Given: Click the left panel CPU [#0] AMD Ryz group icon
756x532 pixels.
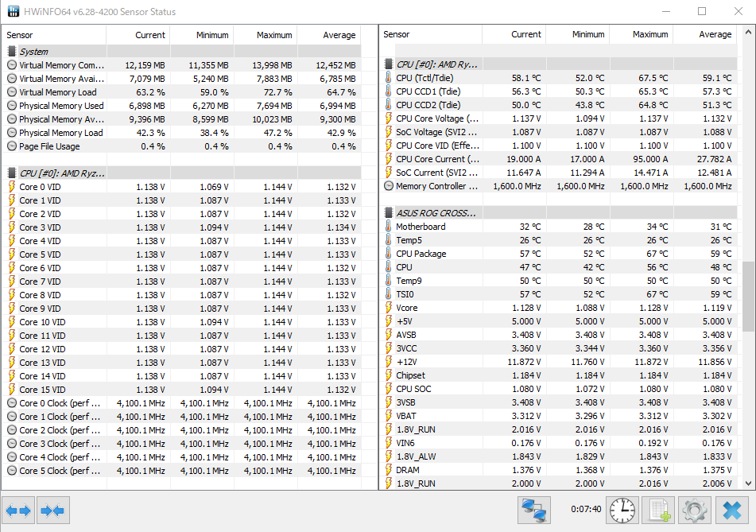Looking at the screenshot, I should 12,173.
